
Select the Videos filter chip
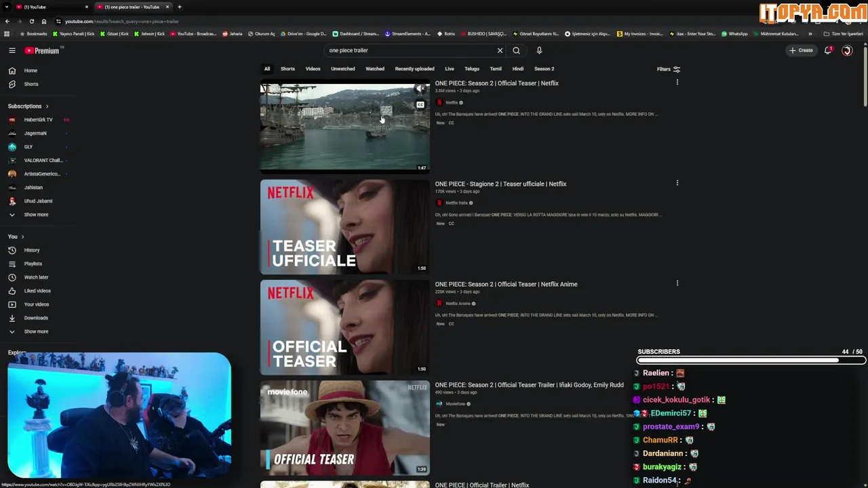click(x=313, y=68)
